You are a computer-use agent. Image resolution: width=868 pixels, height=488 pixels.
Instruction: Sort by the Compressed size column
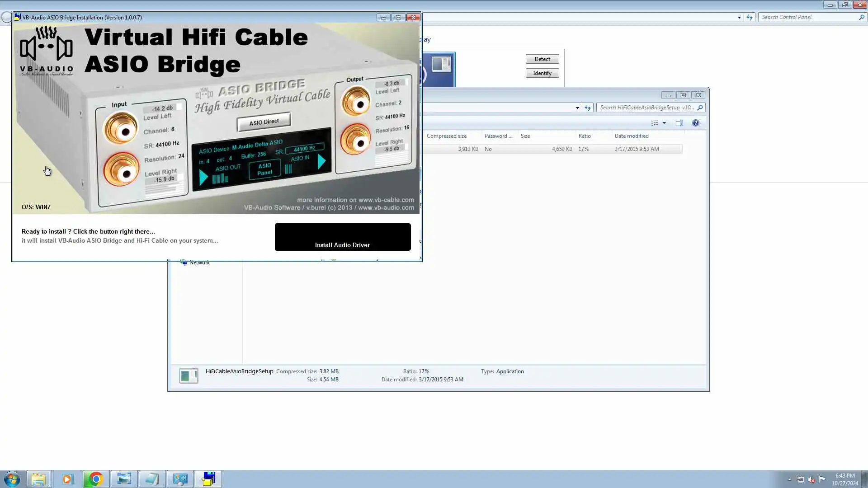click(446, 136)
